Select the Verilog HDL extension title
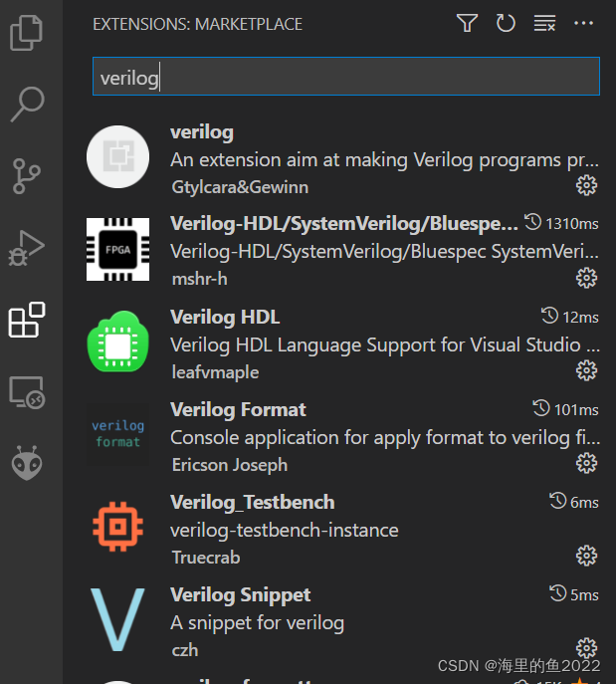 pyautogui.click(x=225, y=318)
